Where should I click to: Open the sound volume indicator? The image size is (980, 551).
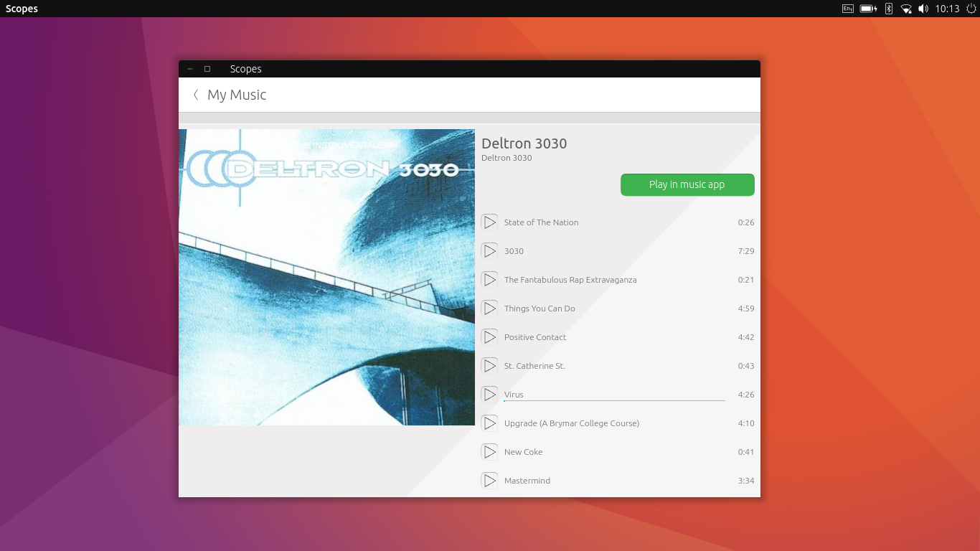(x=923, y=9)
